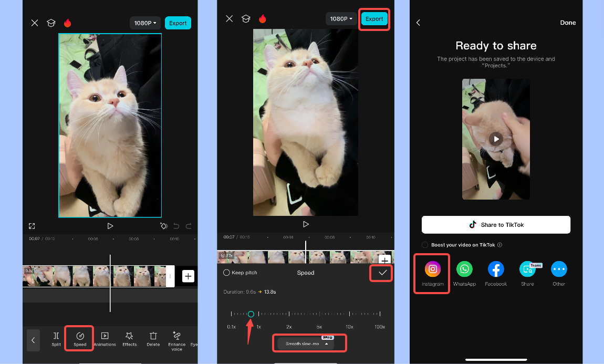Open the Animations tool
604x364 pixels.
(x=105, y=339)
